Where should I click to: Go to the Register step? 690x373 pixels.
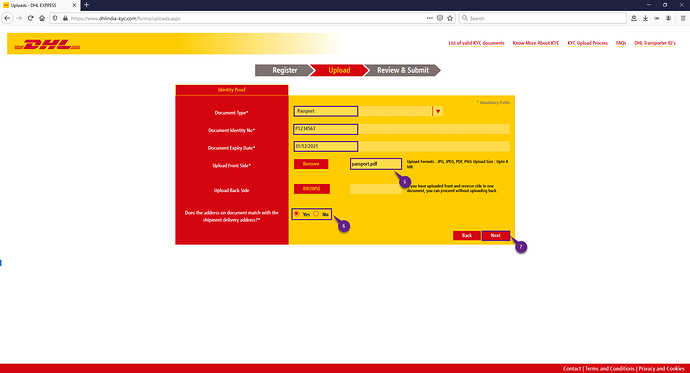coord(284,70)
